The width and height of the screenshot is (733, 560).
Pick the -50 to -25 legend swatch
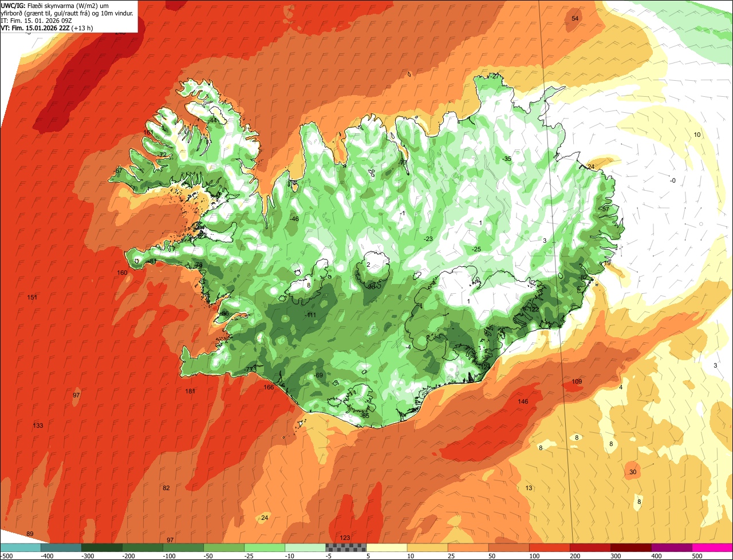[224, 547]
